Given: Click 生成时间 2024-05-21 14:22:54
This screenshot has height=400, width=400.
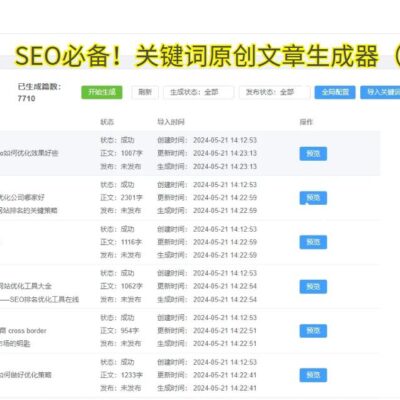Looking at the screenshot, I should pyautogui.click(x=207, y=299).
